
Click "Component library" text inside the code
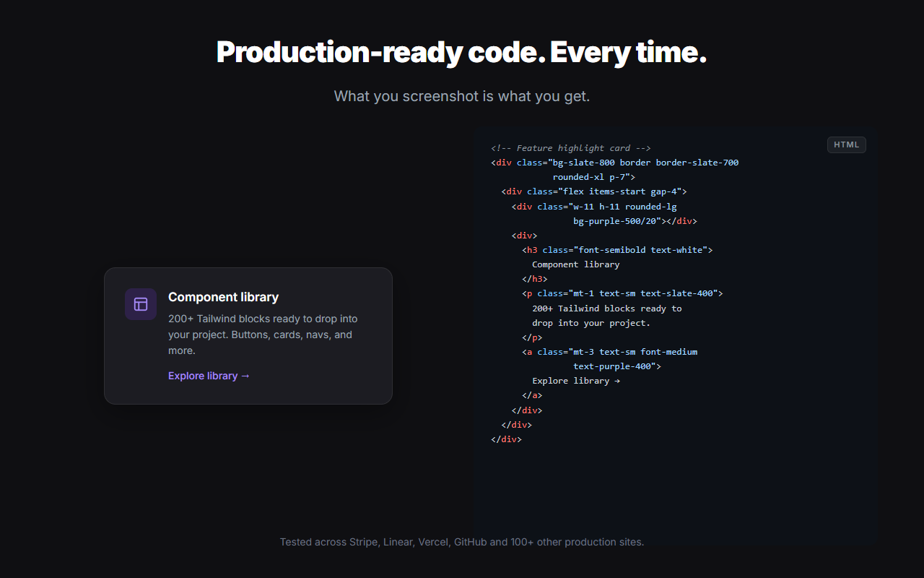point(576,264)
